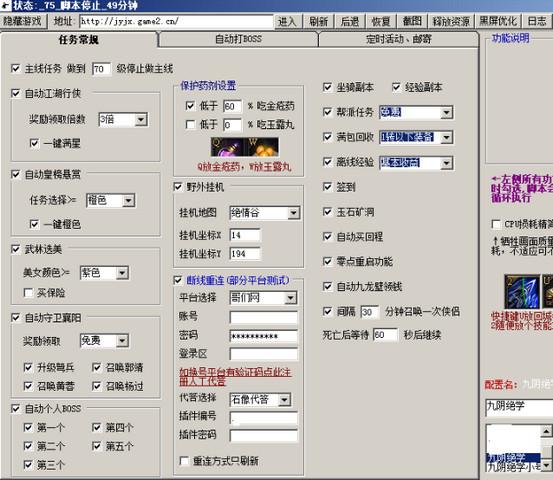Click the 截图 toolbar button
553x480 pixels.
(x=412, y=21)
